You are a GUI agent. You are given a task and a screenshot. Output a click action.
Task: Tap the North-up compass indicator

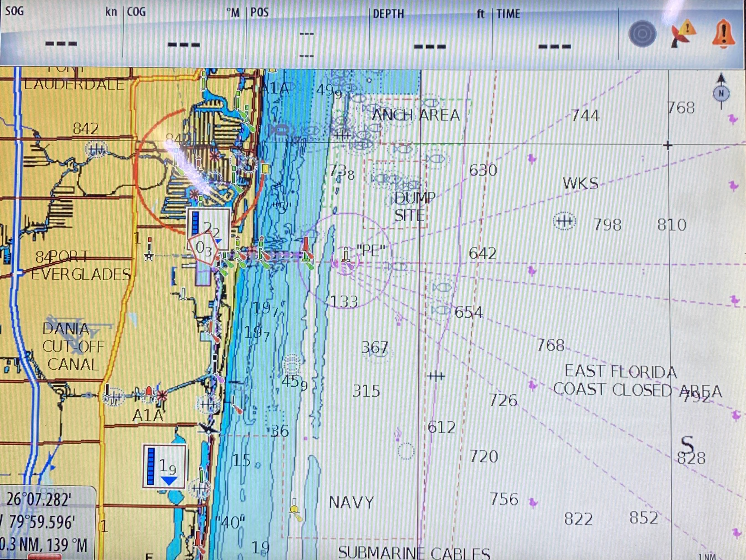[x=721, y=93]
